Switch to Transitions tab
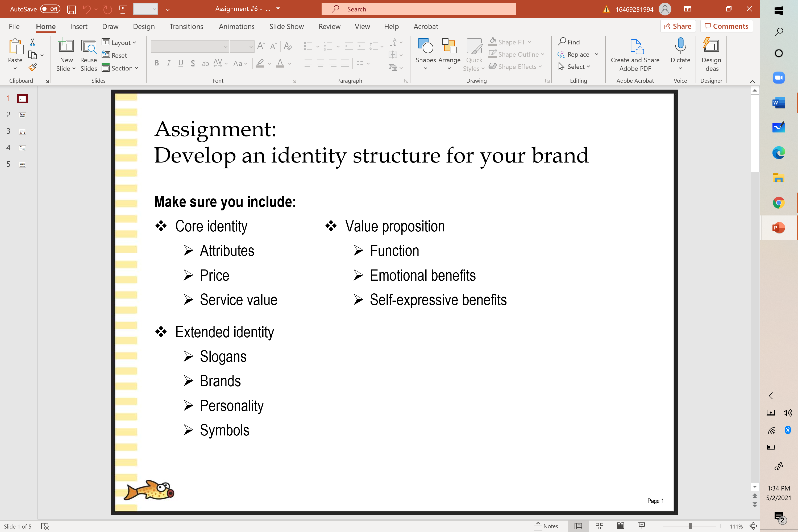 [186, 26]
